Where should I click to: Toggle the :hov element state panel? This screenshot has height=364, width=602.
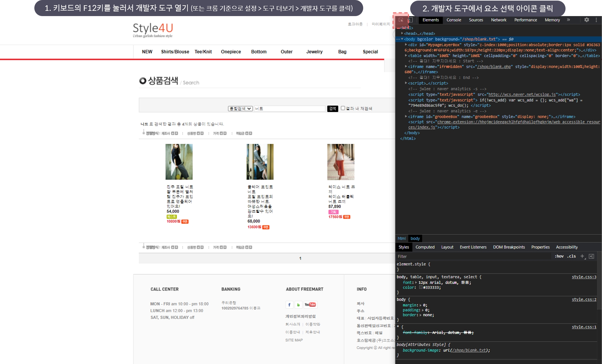(559, 256)
